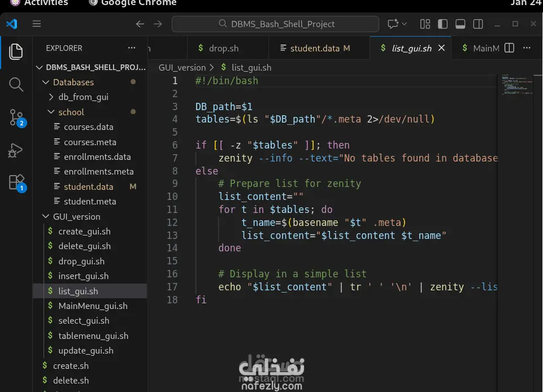Split the editor to the right

(x=510, y=48)
